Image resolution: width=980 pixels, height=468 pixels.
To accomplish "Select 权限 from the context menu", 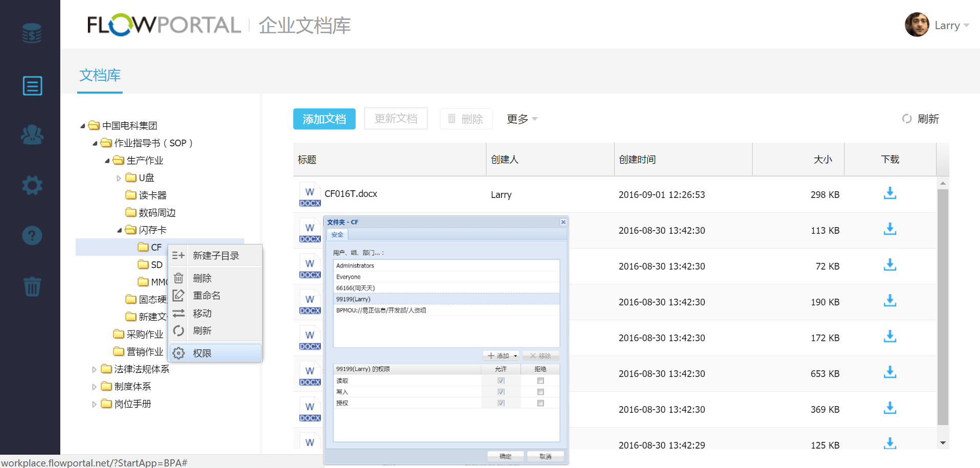I will 202,353.
